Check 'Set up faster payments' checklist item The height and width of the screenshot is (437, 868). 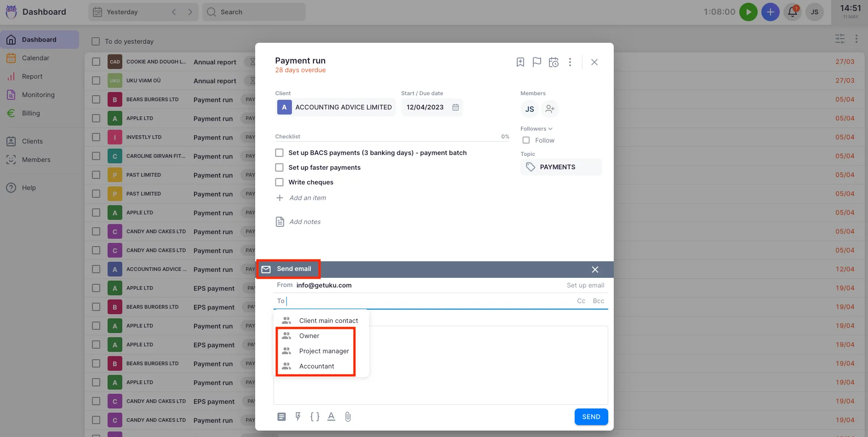click(x=279, y=167)
